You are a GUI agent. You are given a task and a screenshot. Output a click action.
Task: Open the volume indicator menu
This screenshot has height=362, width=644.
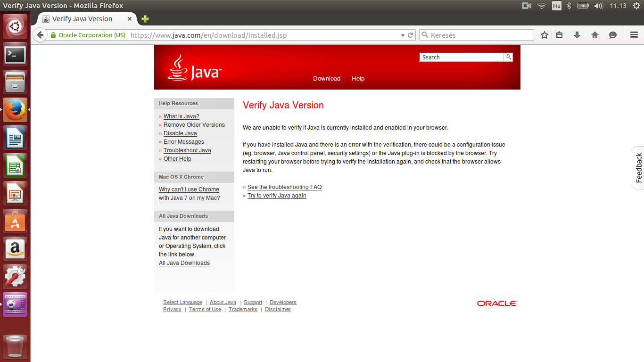coord(598,6)
